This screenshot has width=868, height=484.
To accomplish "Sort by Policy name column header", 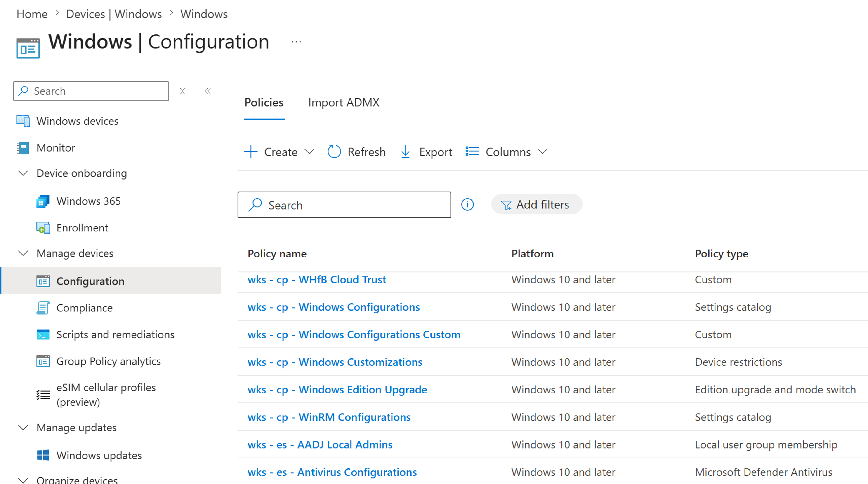I will 277,254.
